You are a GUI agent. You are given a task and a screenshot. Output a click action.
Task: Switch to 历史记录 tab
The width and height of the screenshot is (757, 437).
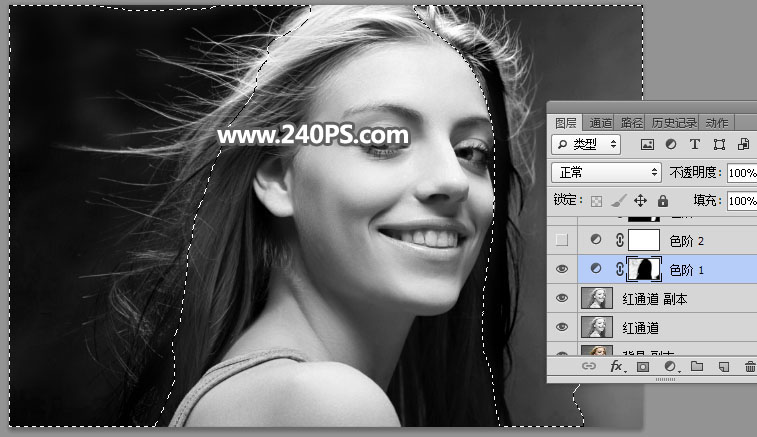tap(673, 123)
